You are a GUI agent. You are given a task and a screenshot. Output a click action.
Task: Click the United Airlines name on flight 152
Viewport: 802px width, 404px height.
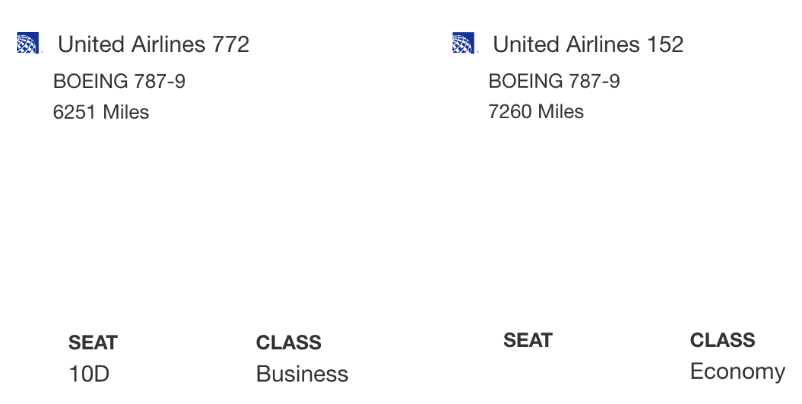pyautogui.click(x=567, y=45)
